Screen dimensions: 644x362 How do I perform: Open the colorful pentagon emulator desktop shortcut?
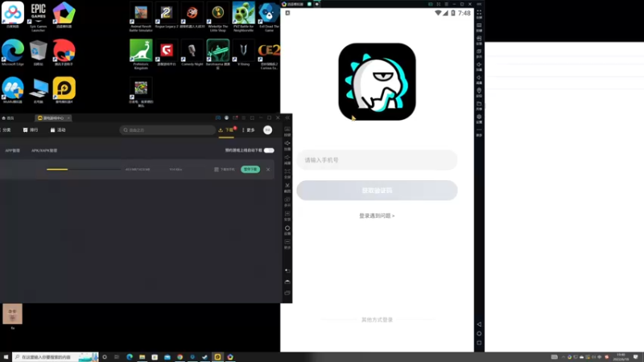pyautogui.click(x=64, y=15)
